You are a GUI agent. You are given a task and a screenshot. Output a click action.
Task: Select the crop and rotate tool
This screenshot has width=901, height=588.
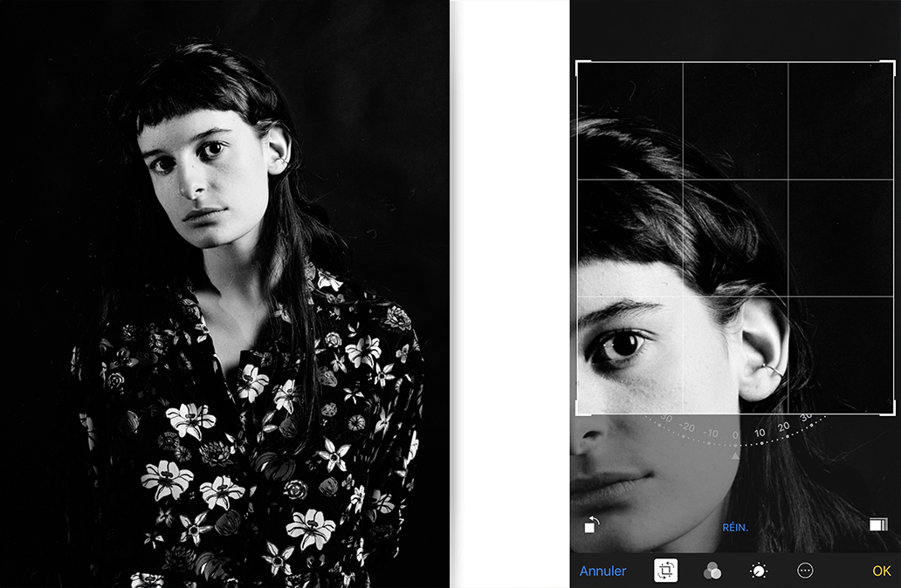(x=666, y=571)
